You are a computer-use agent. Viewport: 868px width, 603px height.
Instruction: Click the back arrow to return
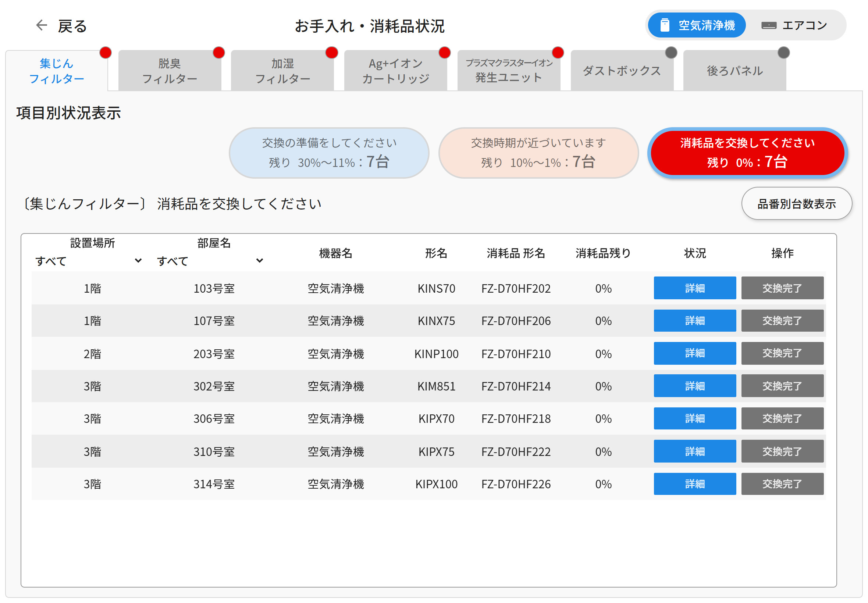pyautogui.click(x=41, y=25)
